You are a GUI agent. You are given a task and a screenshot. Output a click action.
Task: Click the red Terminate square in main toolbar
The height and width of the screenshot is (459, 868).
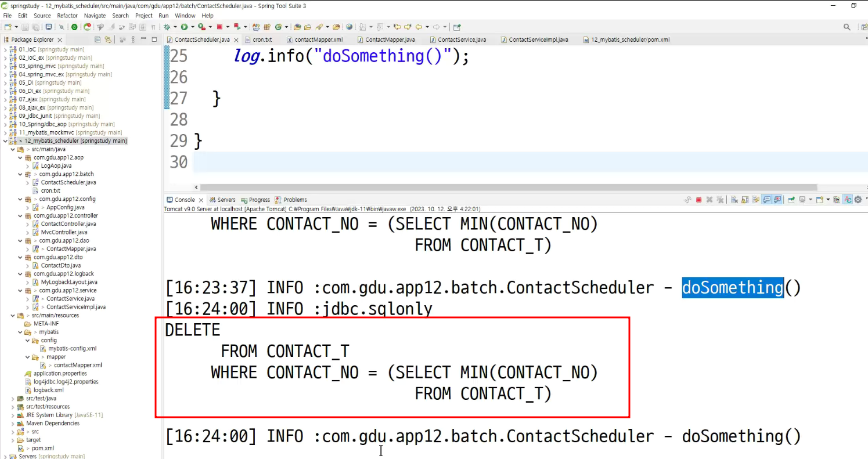(219, 27)
